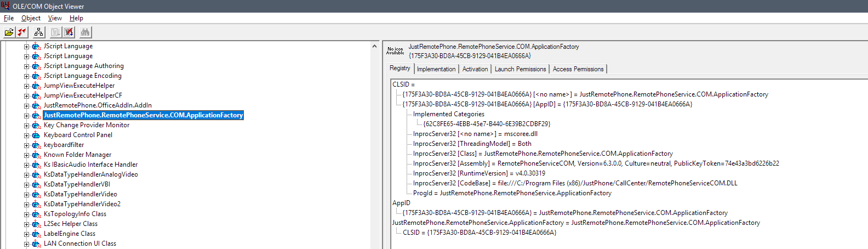Screen dimensions: 868x249
Task: Click the OLE/COM Object Viewer title icon
Action: point(5,6)
